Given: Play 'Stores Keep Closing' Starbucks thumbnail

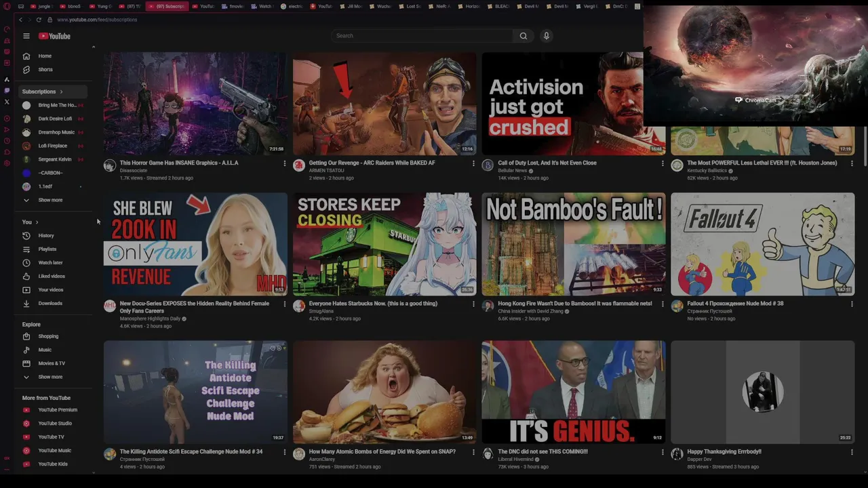Looking at the screenshot, I should [384, 244].
